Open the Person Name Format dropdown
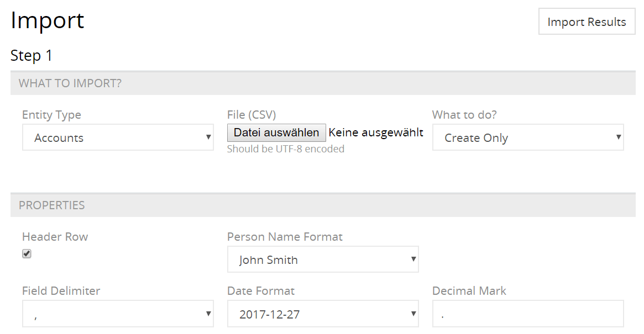The image size is (644, 334). [323, 259]
